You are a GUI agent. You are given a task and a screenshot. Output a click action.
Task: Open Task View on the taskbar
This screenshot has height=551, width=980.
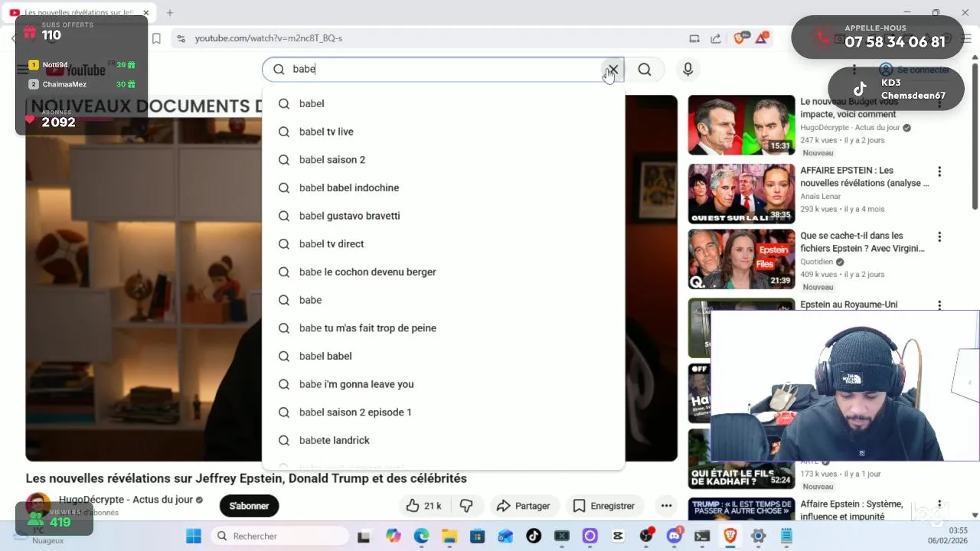pos(364,536)
